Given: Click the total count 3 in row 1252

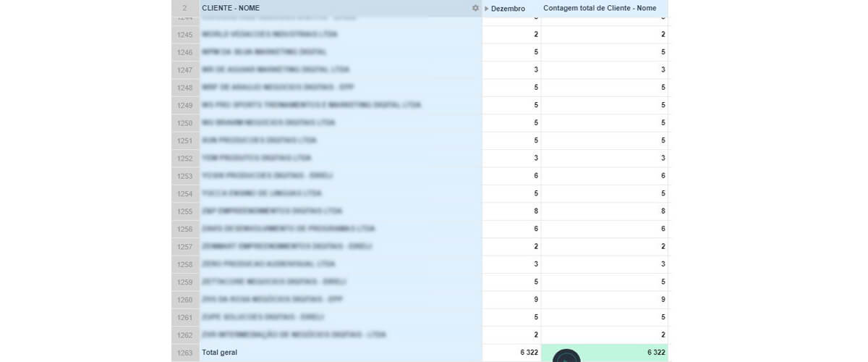Looking at the screenshot, I should [604, 159].
